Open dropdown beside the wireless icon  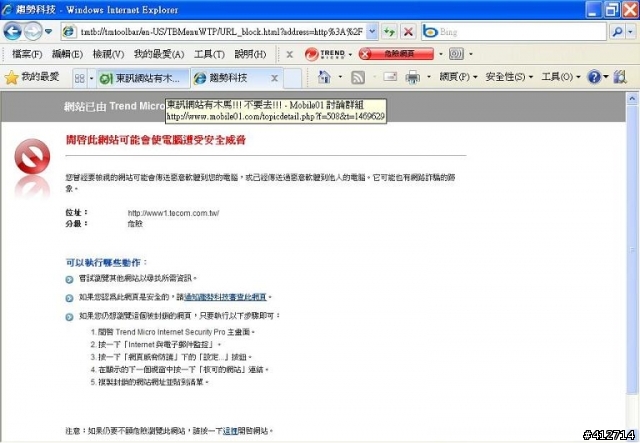(x=471, y=54)
